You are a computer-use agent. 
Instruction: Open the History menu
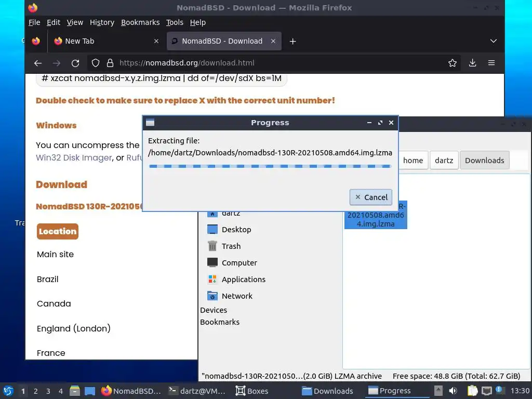[102, 22]
